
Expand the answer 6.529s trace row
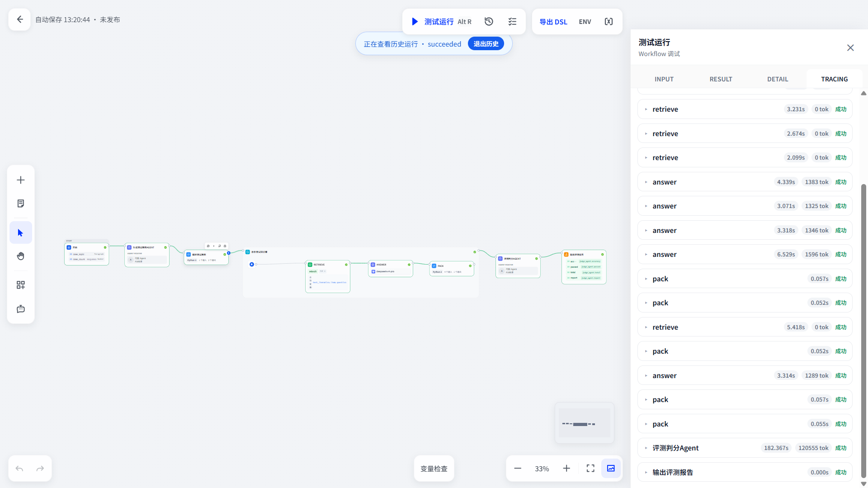(745, 254)
